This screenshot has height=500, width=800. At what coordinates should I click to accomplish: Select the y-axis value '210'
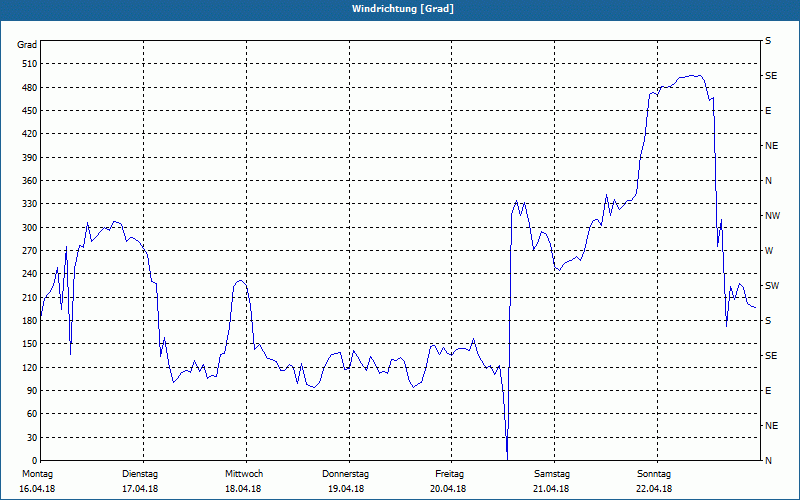[x=30, y=297]
